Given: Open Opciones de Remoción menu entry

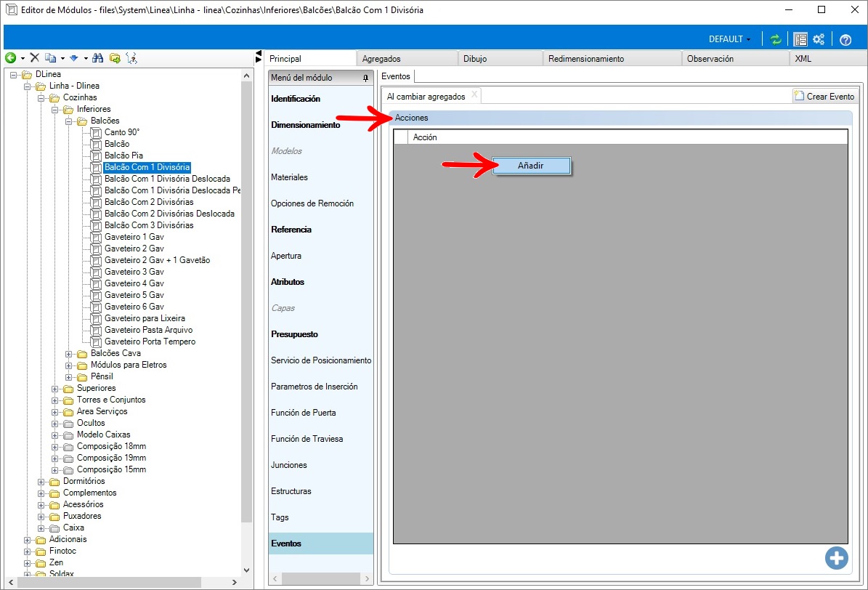Looking at the screenshot, I should (312, 203).
